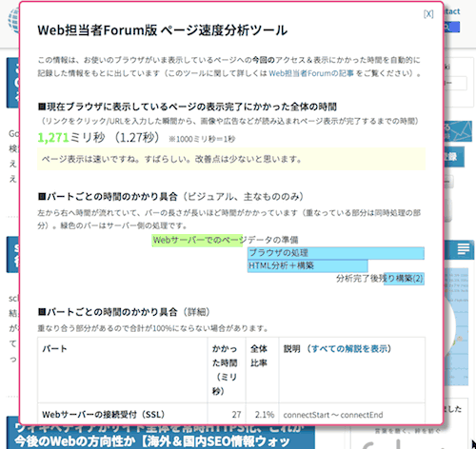Click the Webサーバーの接続受付（SSL） row label

click(x=104, y=415)
